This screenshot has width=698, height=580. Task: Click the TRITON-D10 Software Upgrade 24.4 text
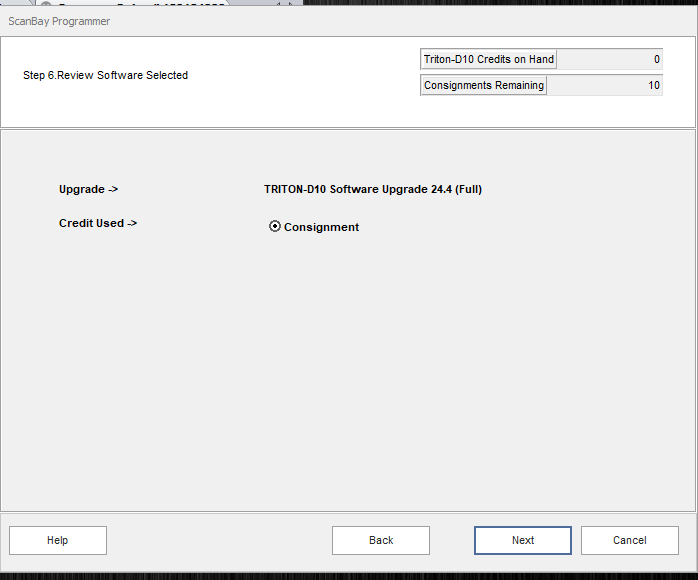pos(372,189)
